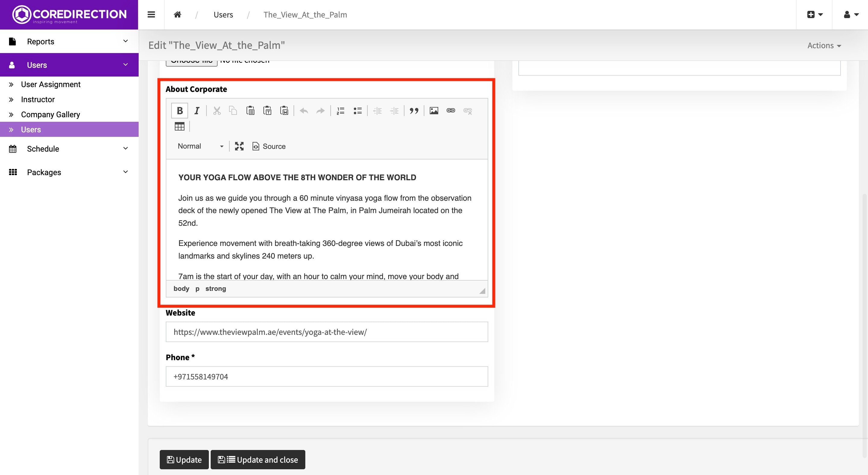Expand the Packages sidebar menu

pyautogui.click(x=69, y=172)
